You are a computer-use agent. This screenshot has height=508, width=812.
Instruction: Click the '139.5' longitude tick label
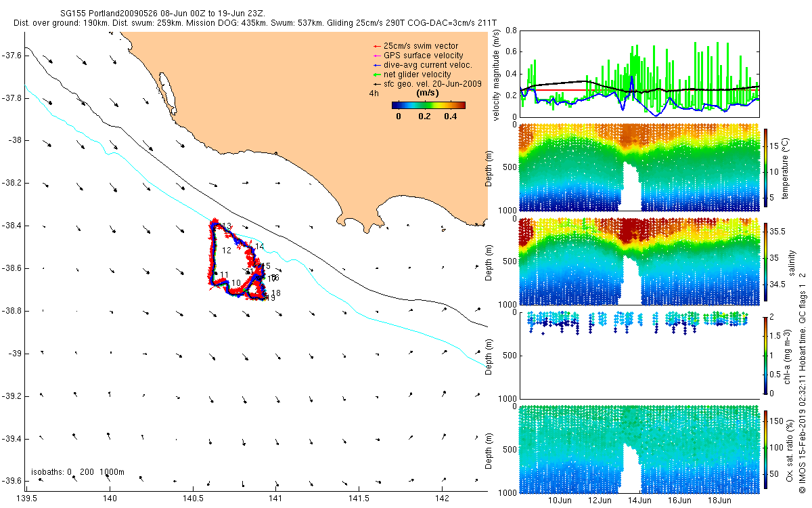[x=26, y=499]
